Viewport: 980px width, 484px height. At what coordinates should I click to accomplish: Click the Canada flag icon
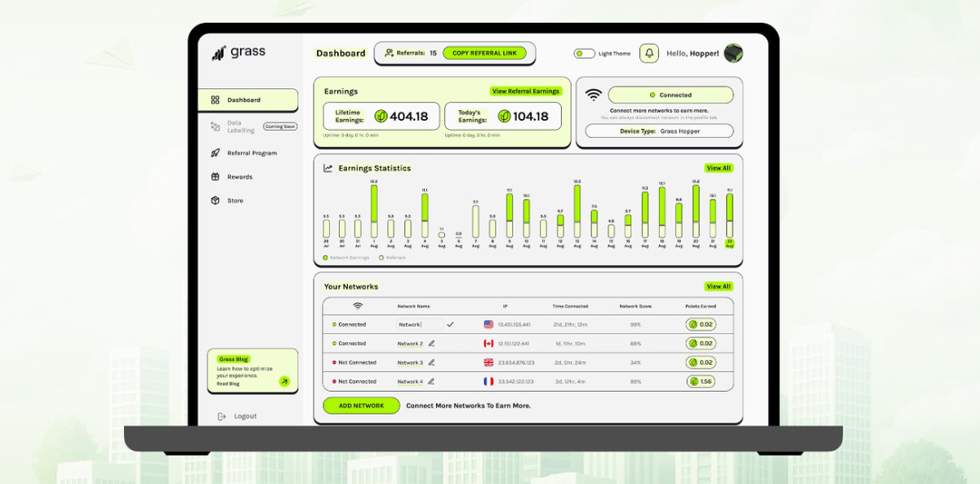click(488, 344)
